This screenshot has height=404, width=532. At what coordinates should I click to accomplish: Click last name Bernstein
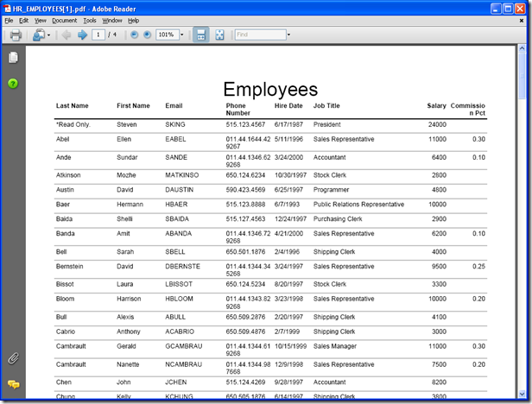tap(70, 266)
